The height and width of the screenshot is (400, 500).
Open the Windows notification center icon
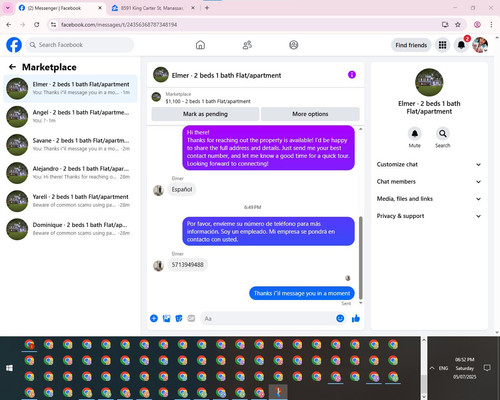pos(487,368)
